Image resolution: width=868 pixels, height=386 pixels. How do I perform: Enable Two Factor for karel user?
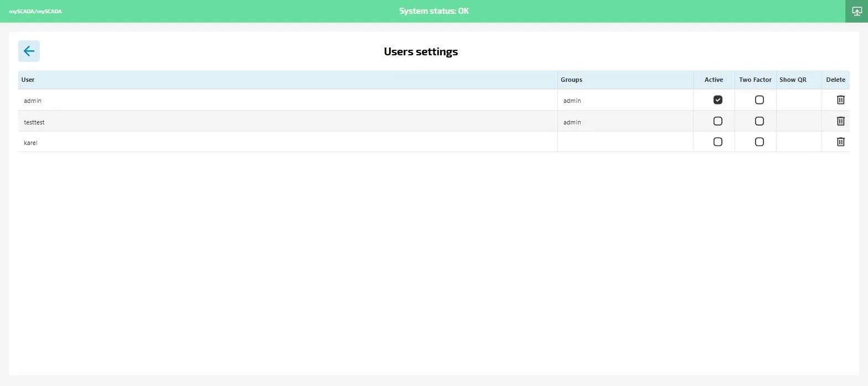point(759,142)
